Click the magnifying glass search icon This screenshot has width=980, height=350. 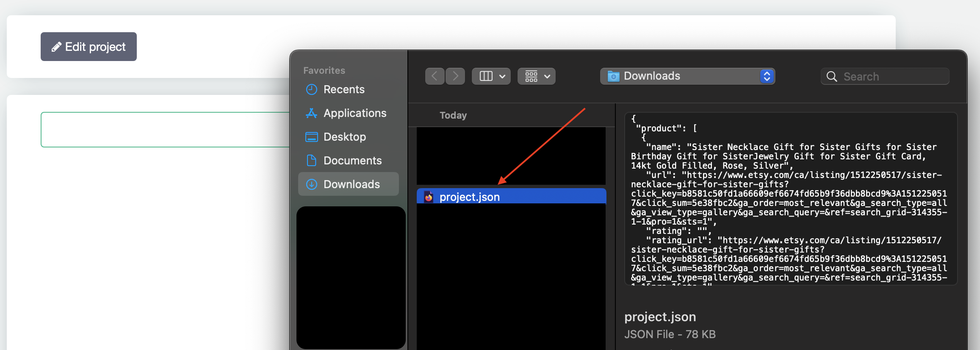pyautogui.click(x=832, y=77)
